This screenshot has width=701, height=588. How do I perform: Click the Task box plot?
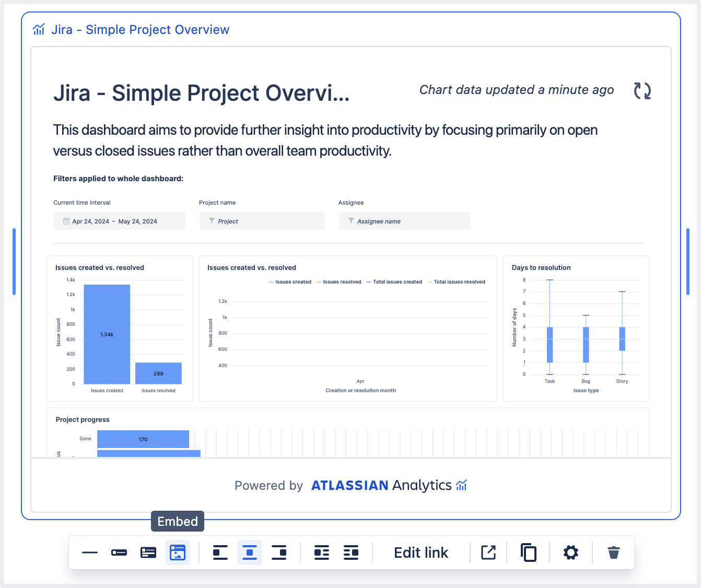click(x=550, y=345)
